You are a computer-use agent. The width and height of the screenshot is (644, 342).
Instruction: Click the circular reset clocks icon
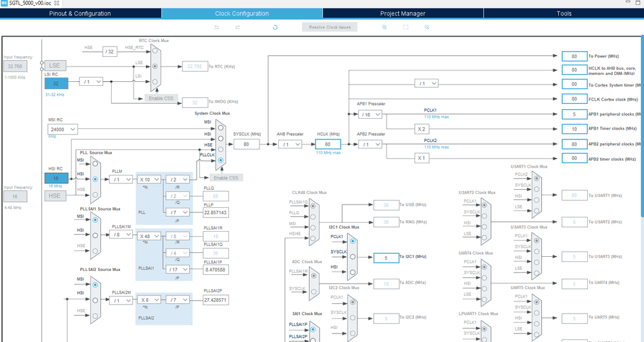click(275, 27)
